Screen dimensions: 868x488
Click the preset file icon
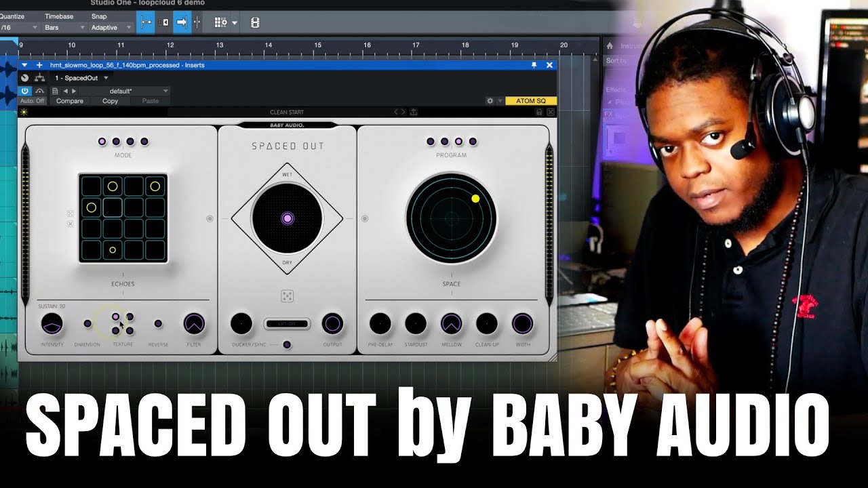coord(55,91)
